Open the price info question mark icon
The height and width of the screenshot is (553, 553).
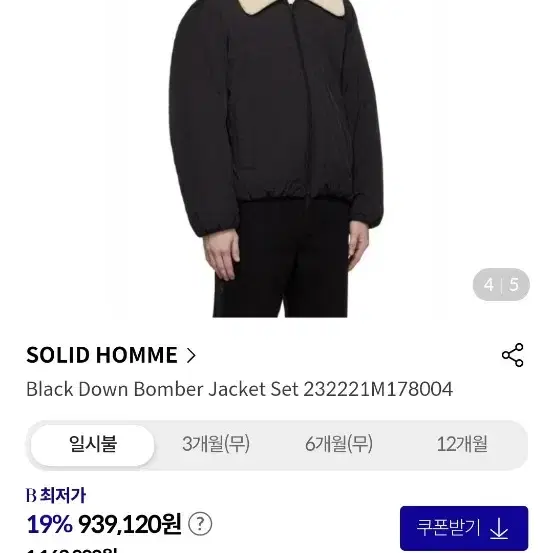[x=200, y=524]
